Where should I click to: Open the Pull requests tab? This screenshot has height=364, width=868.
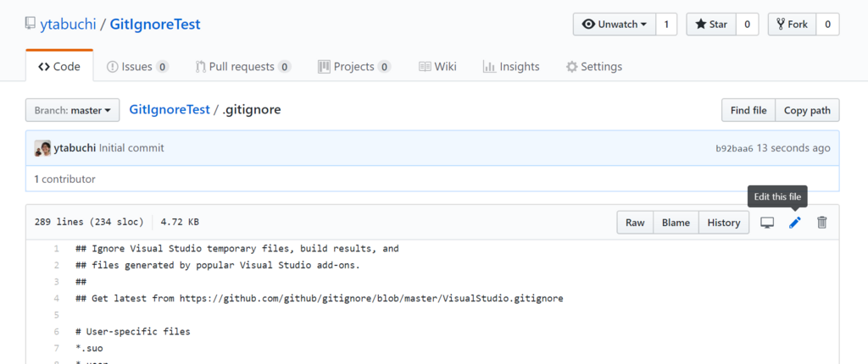tap(243, 66)
